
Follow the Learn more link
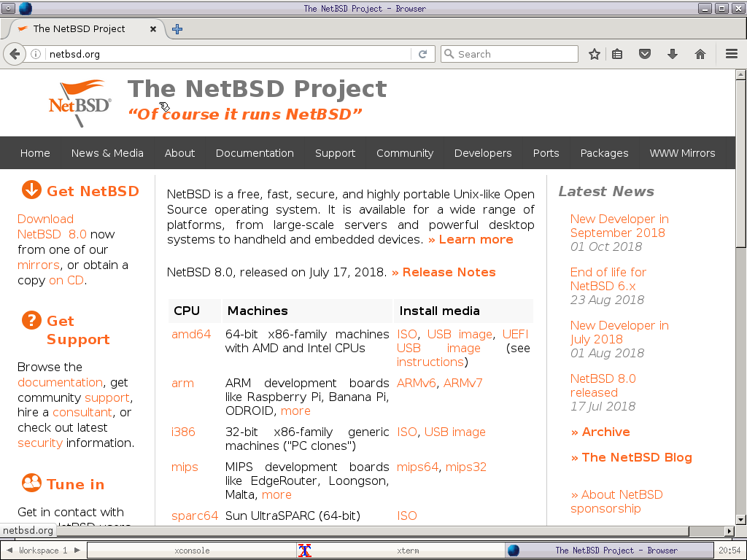471,239
